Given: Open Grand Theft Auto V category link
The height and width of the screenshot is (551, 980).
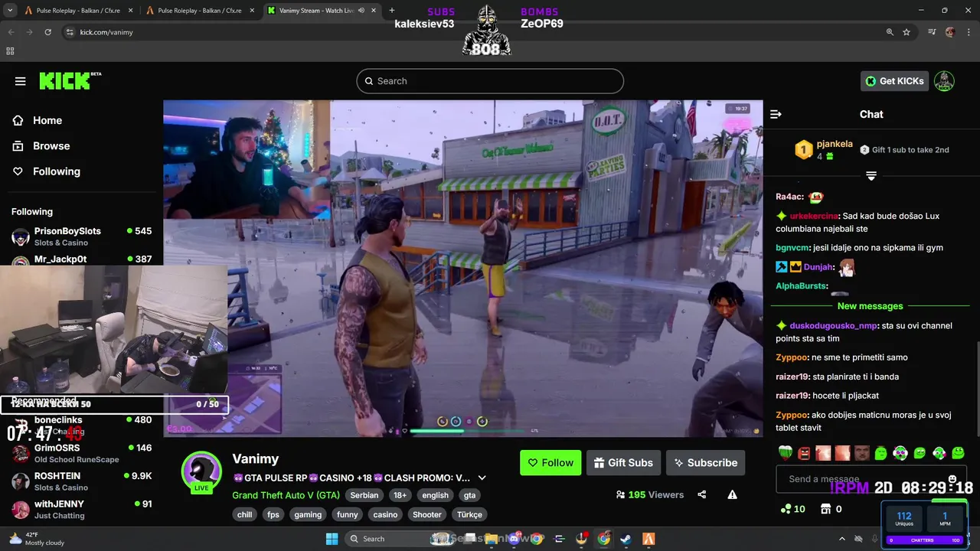Looking at the screenshot, I should 286,495.
